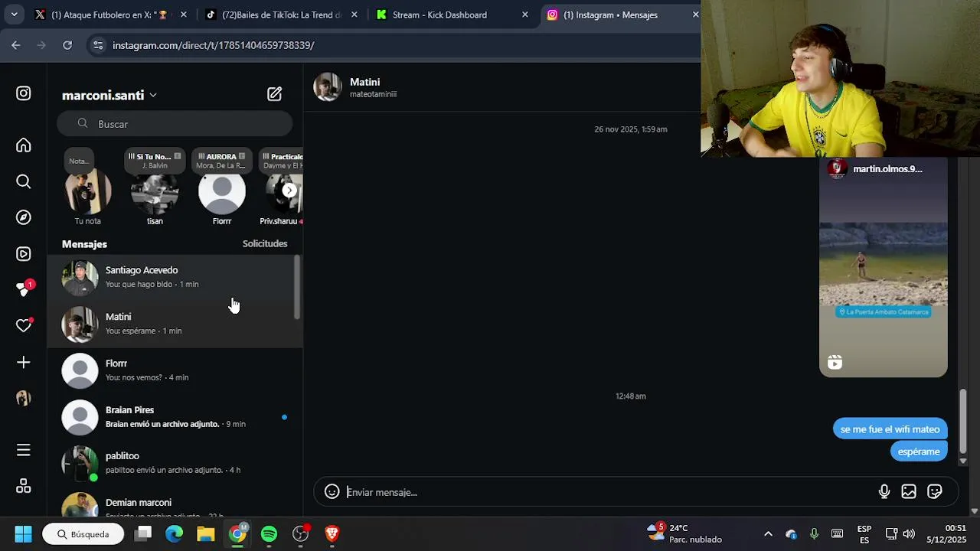The width and height of the screenshot is (980, 551).
Task: Open Matini conversation in list
Action: (x=175, y=324)
